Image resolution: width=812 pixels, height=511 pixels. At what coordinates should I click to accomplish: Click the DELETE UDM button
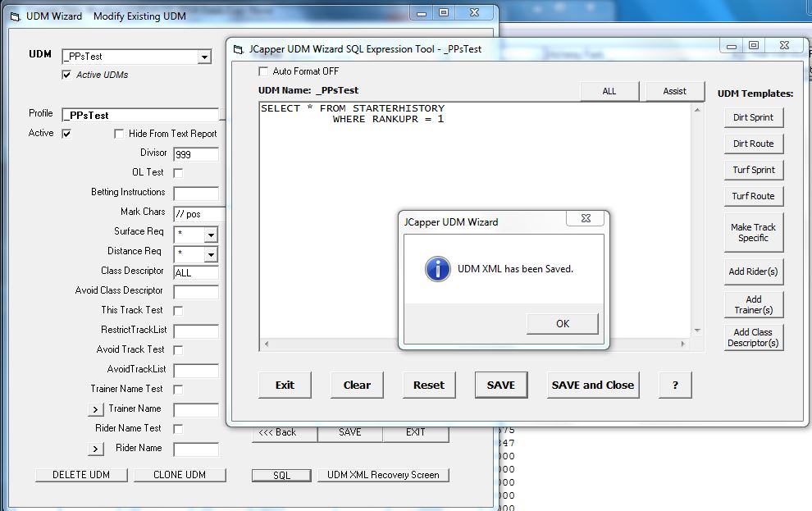tap(81, 475)
